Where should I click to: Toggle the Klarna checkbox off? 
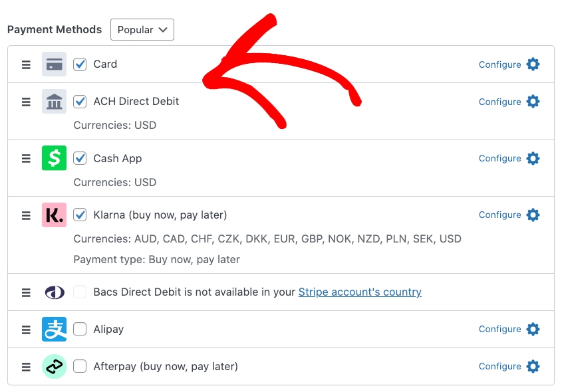pyautogui.click(x=80, y=215)
